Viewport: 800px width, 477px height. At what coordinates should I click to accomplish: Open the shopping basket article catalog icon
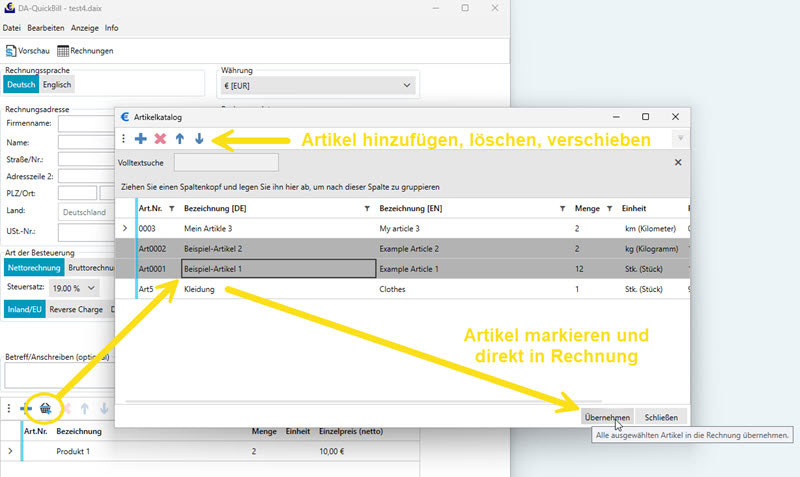(x=45, y=408)
